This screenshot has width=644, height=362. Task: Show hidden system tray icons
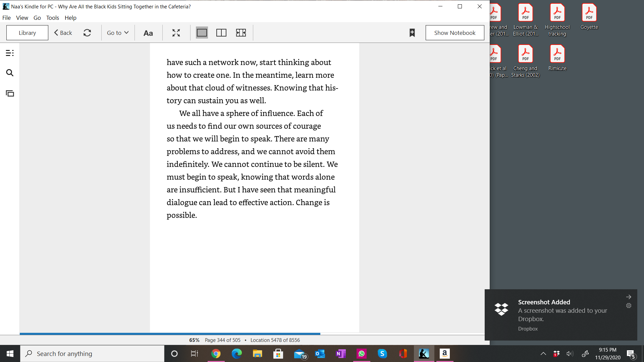pyautogui.click(x=543, y=354)
